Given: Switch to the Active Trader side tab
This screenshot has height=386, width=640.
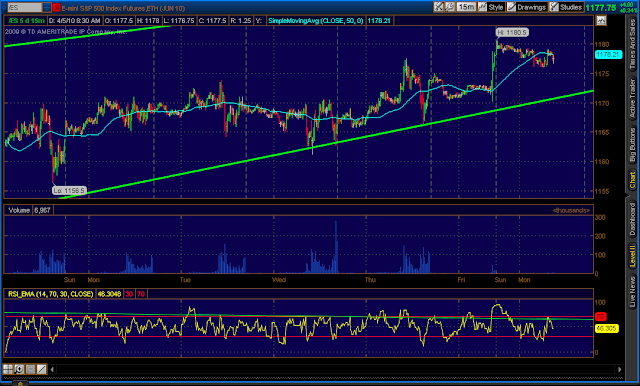Looking at the screenshot, I should pos(632,98).
